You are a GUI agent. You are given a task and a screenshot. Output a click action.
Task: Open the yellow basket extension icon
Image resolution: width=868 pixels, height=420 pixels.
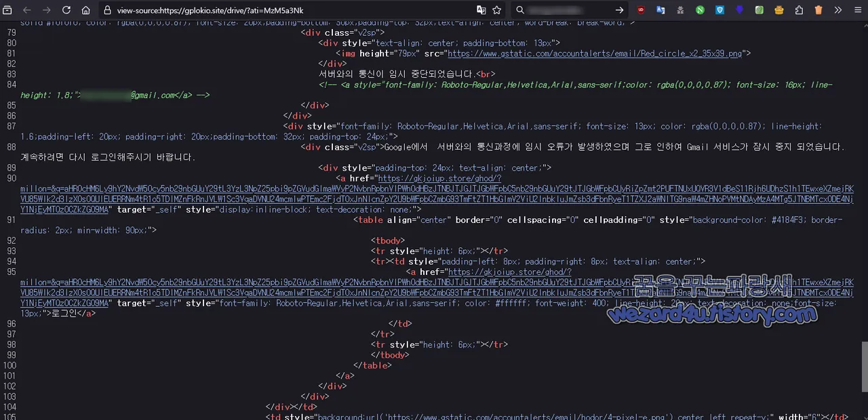pos(778,10)
